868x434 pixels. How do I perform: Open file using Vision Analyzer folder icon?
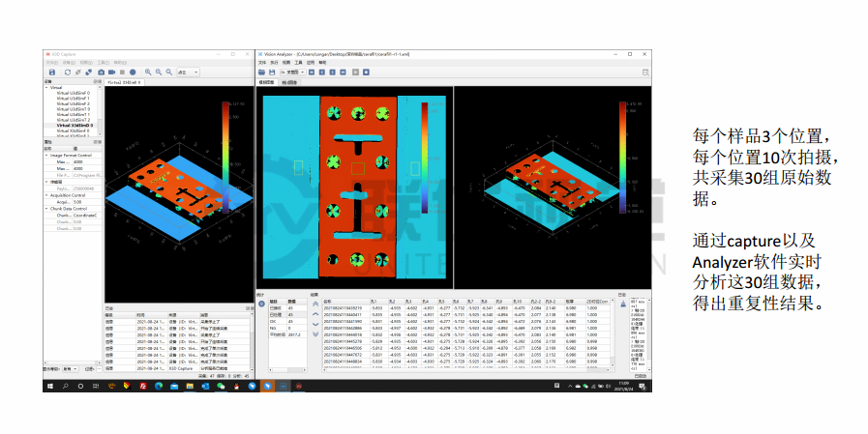pyautogui.click(x=260, y=72)
